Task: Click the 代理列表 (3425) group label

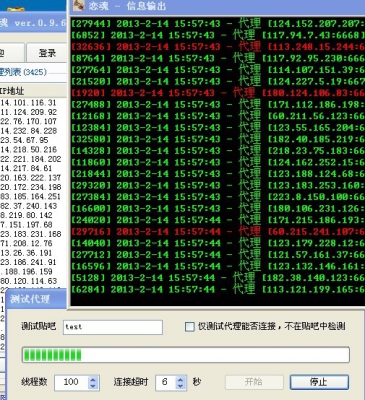Action: (23, 72)
